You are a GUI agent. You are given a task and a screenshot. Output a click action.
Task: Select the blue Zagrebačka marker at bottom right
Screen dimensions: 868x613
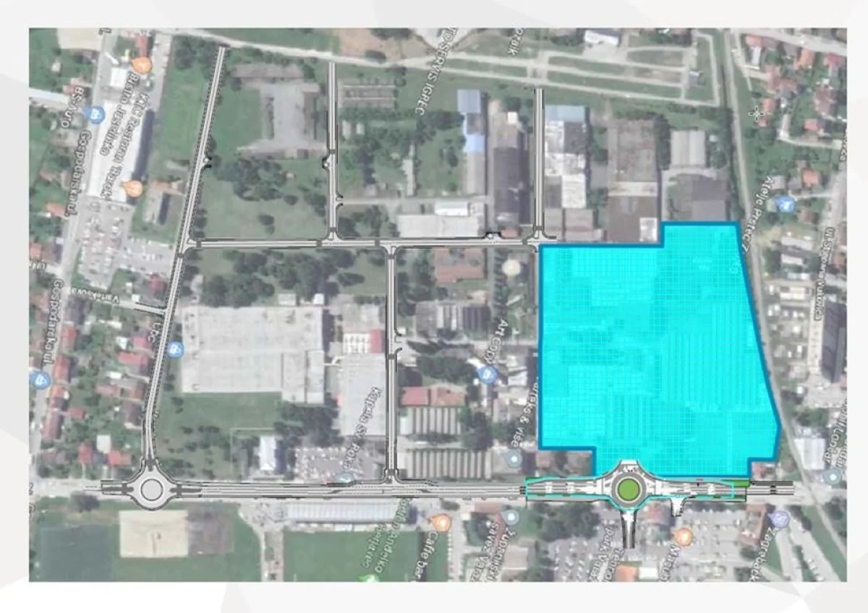click(x=779, y=518)
